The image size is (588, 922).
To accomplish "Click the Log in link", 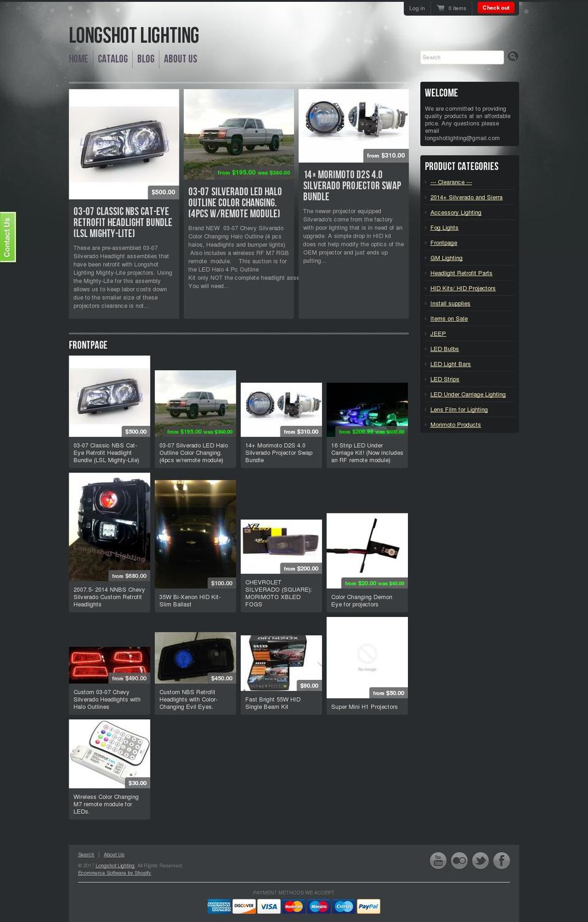I will coord(417,8).
